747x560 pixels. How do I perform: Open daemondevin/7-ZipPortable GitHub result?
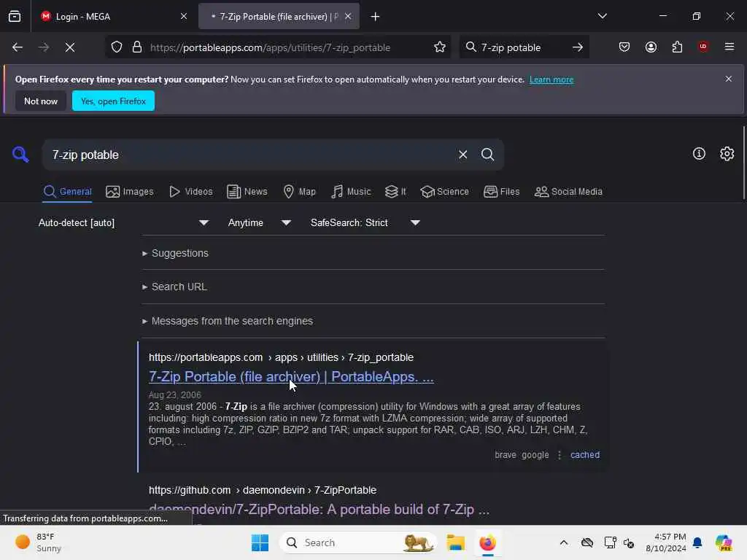[x=319, y=510]
